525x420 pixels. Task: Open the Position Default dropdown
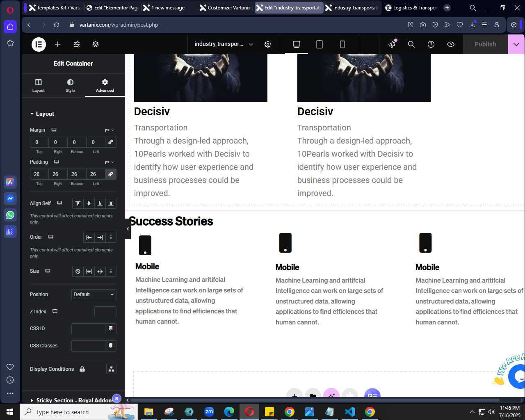[x=94, y=294]
